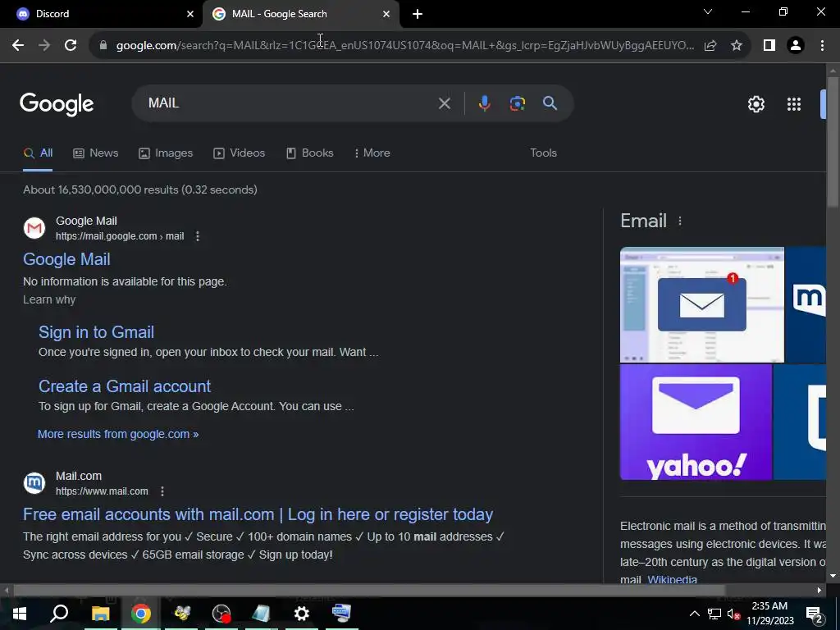
Task: Click the Mail.com favicon icon
Action: (34, 483)
